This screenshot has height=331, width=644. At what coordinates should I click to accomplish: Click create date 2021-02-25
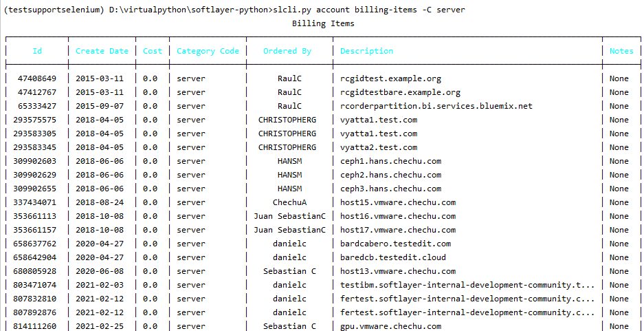coord(100,326)
